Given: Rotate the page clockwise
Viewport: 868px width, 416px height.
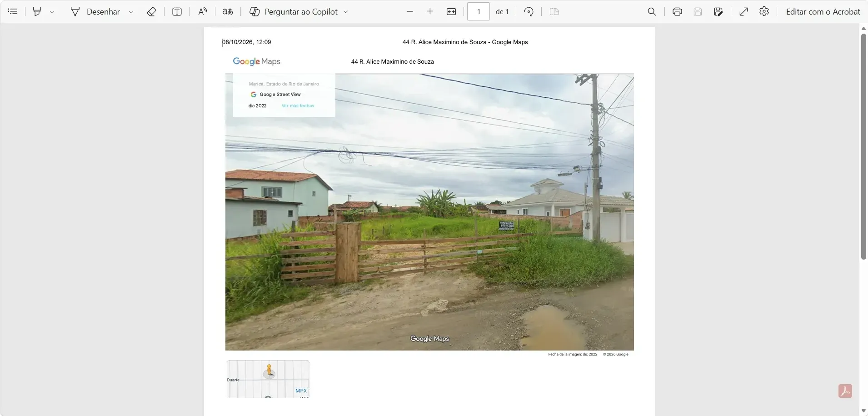Looking at the screenshot, I should pos(529,11).
